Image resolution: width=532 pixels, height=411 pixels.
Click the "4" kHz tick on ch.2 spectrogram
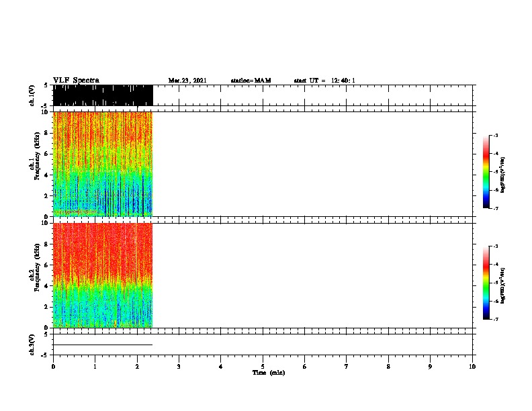(46, 286)
